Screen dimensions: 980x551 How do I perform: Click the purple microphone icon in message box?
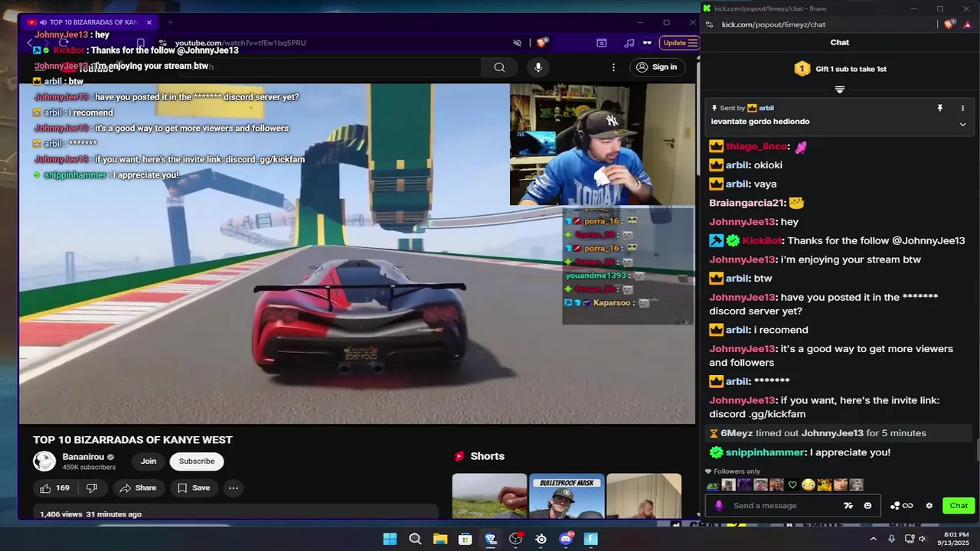tap(718, 505)
